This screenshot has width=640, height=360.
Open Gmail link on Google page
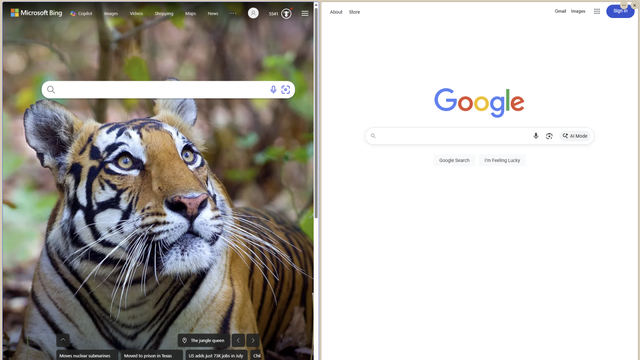pos(560,11)
